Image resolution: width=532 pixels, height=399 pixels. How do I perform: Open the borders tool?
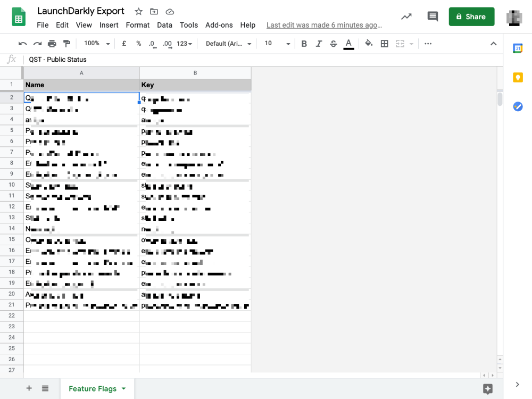384,44
